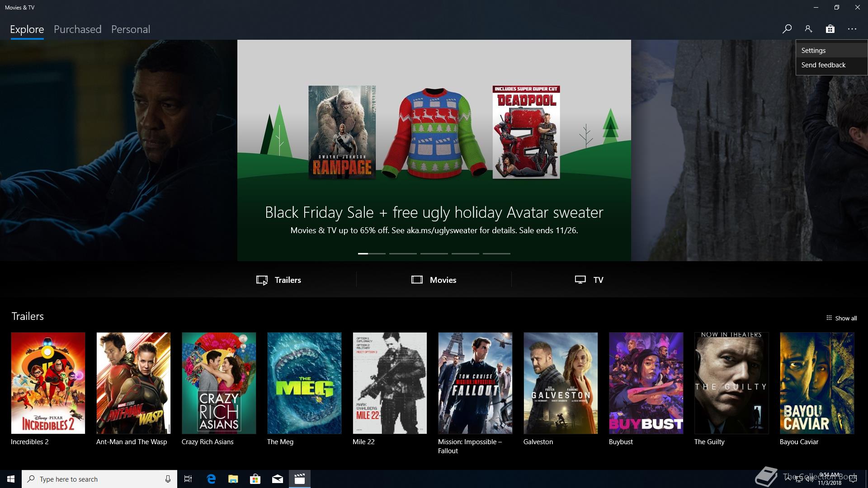
Task: Jump to fifth carousel page indicator
Action: (496, 253)
